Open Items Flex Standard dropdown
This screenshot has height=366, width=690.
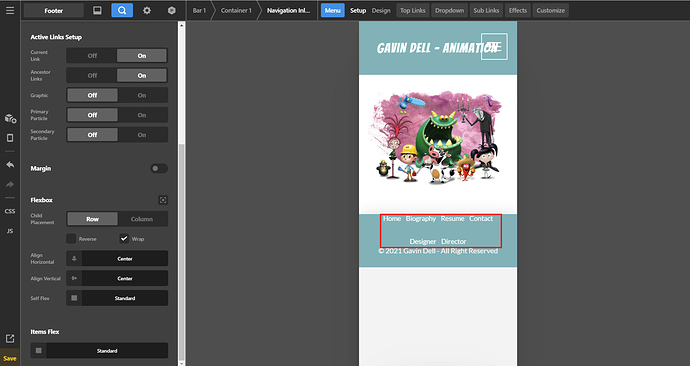[x=99, y=351]
